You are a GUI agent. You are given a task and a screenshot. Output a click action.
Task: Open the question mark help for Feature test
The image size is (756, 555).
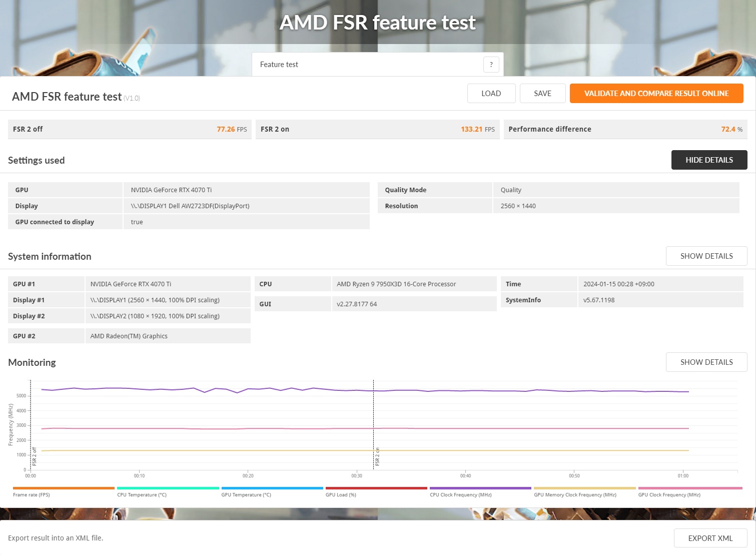coord(491,65)
